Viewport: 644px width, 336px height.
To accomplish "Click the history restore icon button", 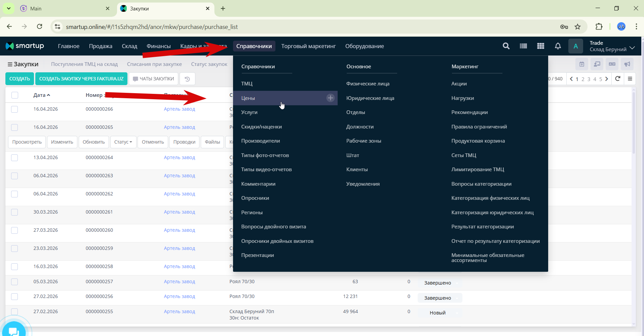I will [x=187, y=79].
